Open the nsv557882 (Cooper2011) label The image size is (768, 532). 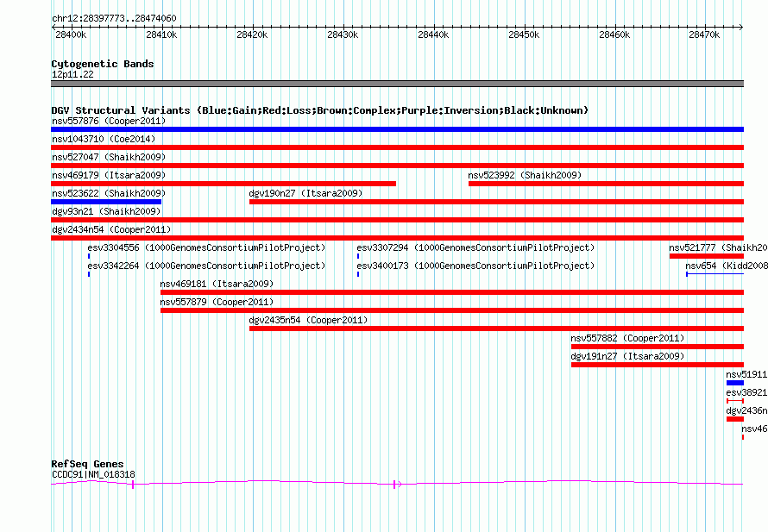tap(627, 338)
